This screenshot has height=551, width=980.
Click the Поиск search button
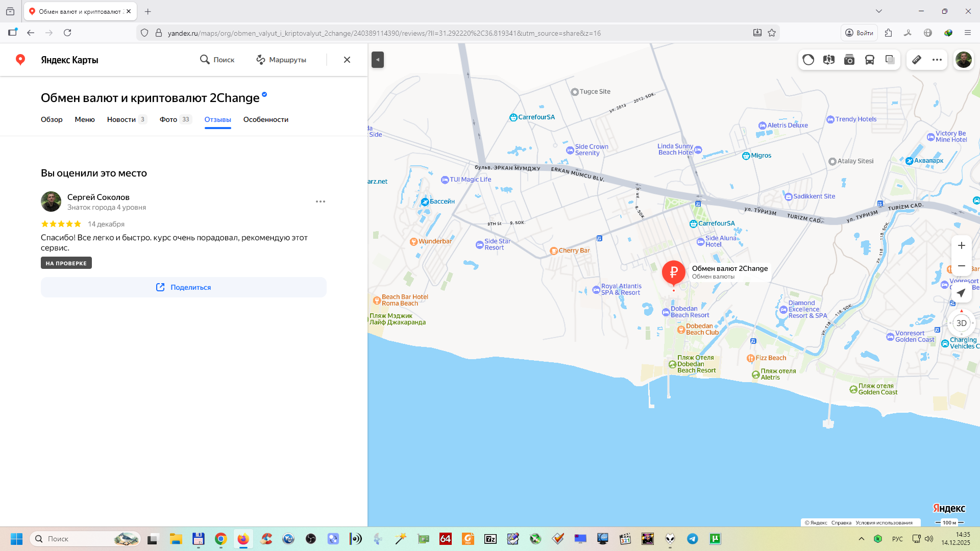coord(217,60)
